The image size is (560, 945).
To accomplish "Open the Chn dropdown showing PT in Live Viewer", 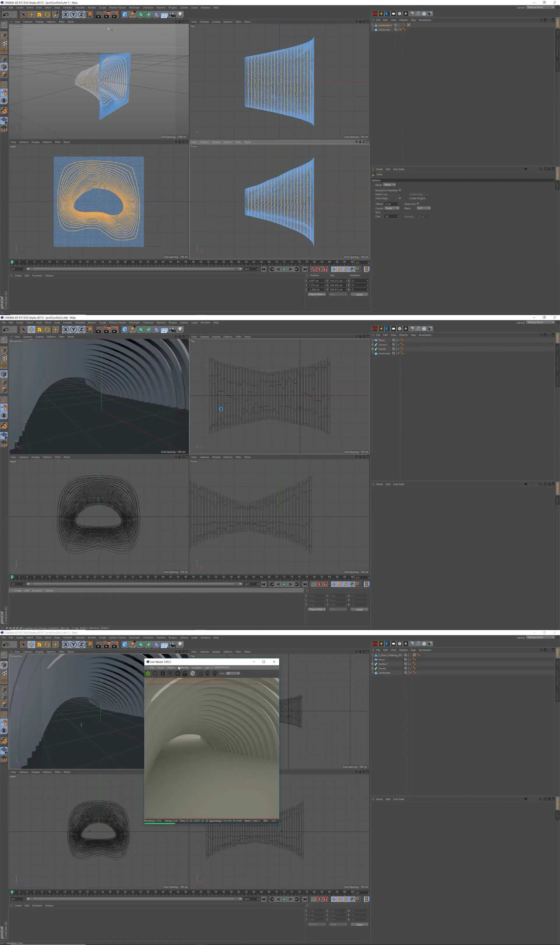I will tap(233, 673).
